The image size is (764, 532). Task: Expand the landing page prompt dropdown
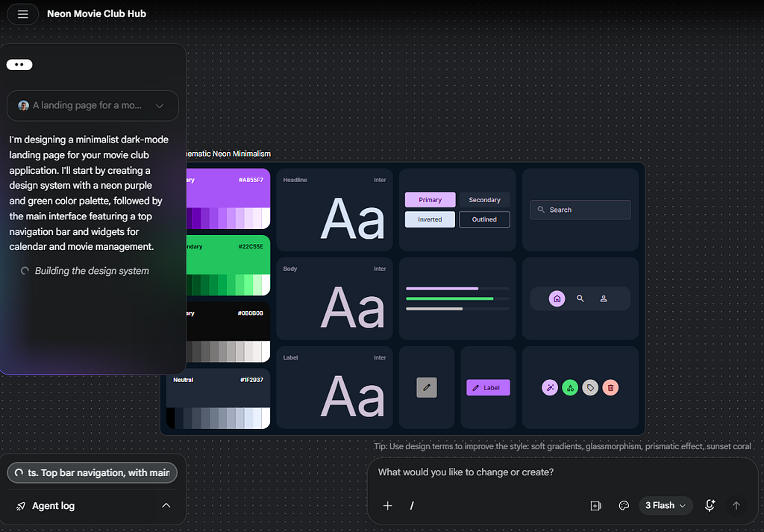coord(160,106)
